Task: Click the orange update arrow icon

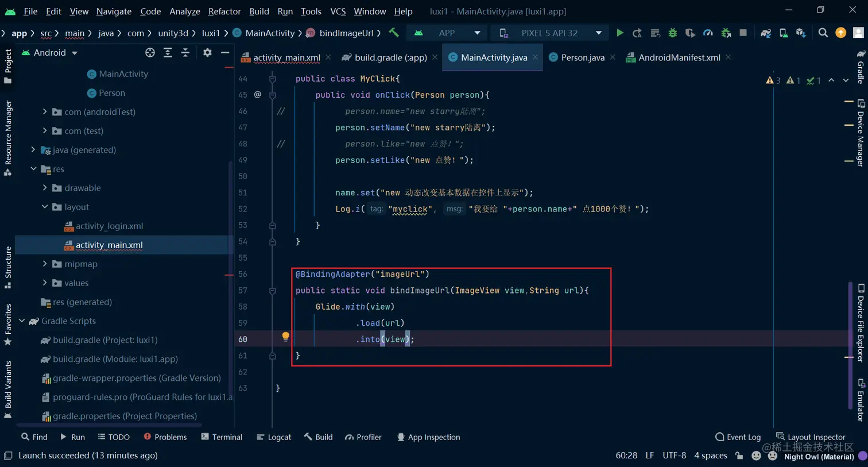Action: click(841, 33)
